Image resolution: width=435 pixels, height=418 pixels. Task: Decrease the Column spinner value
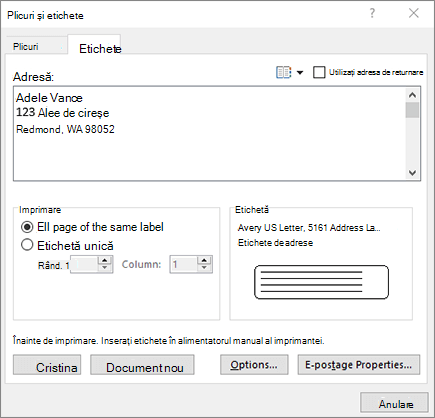205,268
